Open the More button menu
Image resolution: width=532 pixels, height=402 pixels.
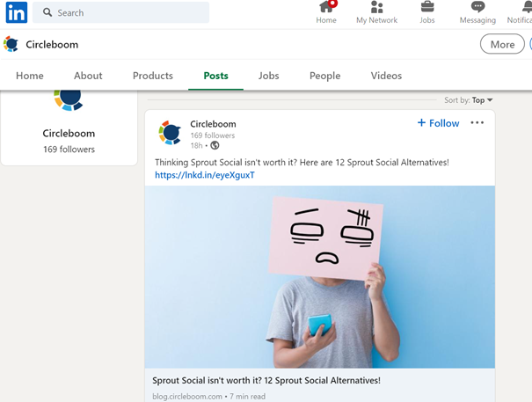point(502,44)
